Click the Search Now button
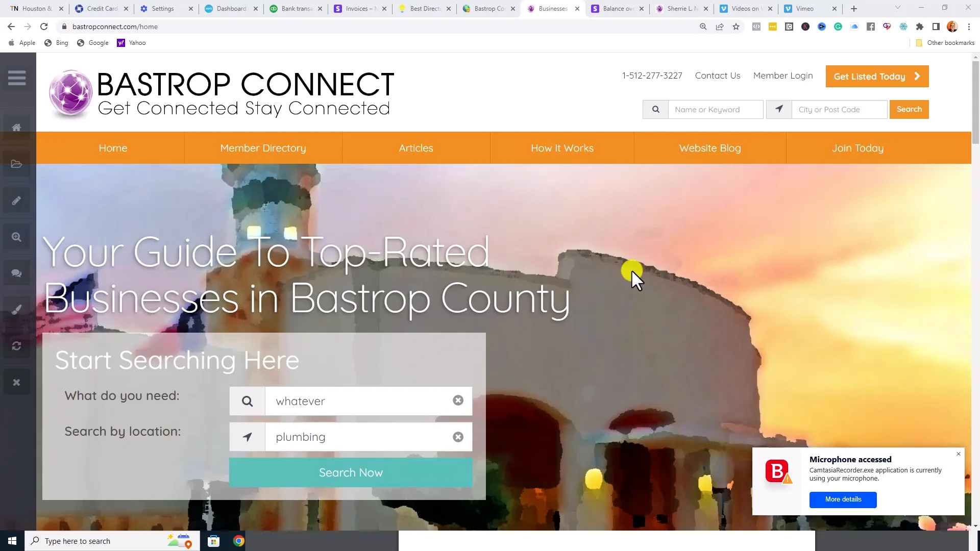This screenshot has height=551, width=980. (351, 472)
